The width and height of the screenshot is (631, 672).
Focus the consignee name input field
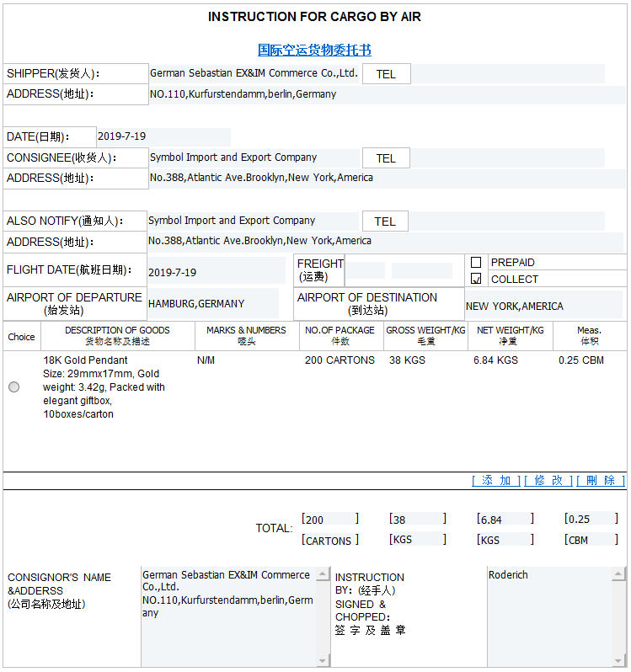click(x=254, y=157)
